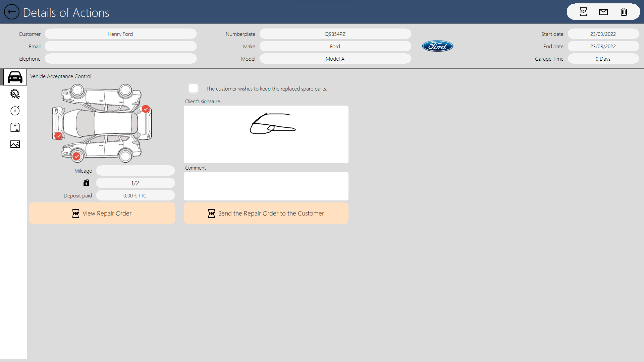Open the gear wrench repairs tab
This screenshot has height=362, width=644.
(15, 94)
